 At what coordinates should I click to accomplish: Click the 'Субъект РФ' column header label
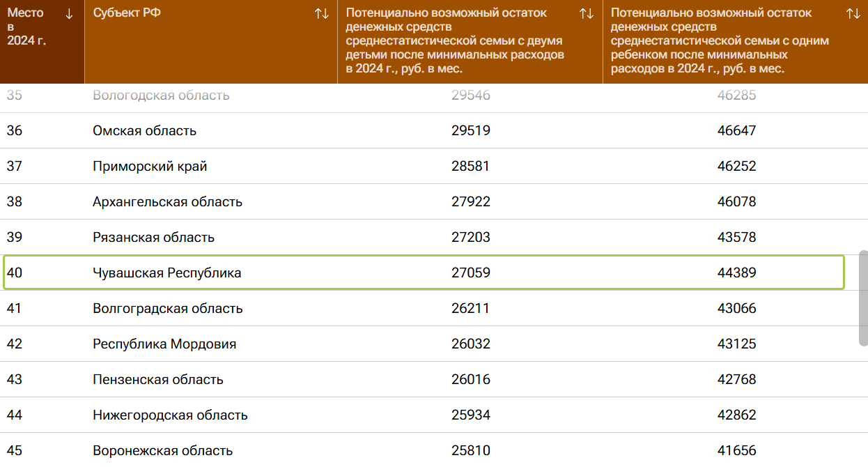click(x=127, y=13)
